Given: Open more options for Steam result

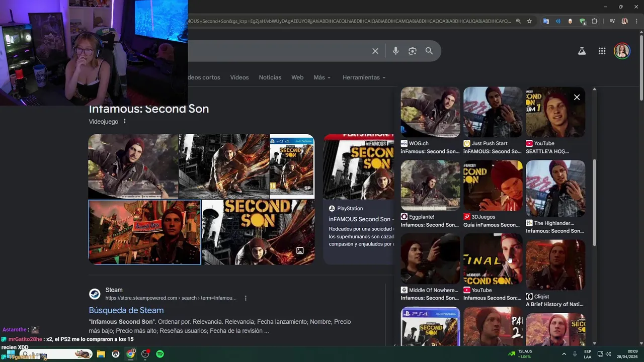Looking at the screenshot, I should (x=246, y=298).
